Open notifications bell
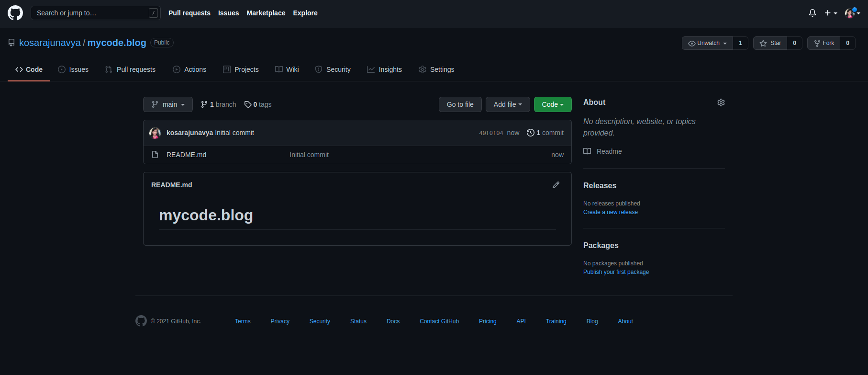Image resolution: width=868 pixels, height=375 pixels. 812,13
